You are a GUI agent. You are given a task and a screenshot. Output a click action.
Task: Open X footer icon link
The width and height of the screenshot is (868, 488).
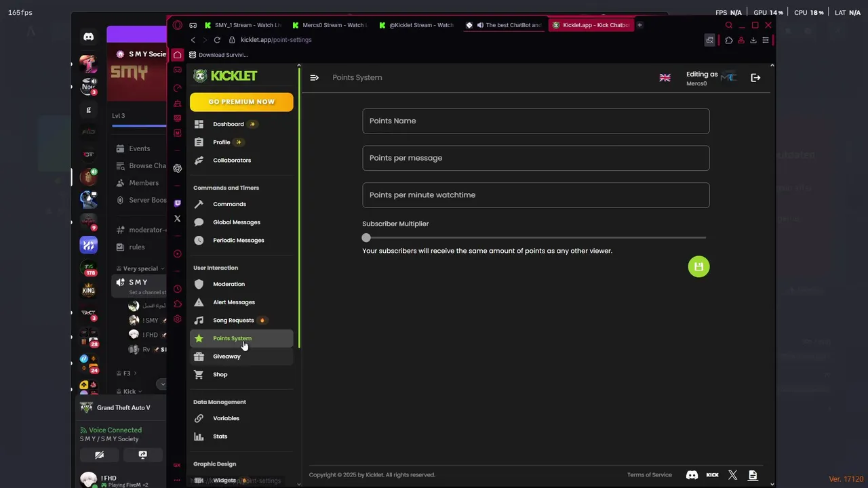coord(732,475)
